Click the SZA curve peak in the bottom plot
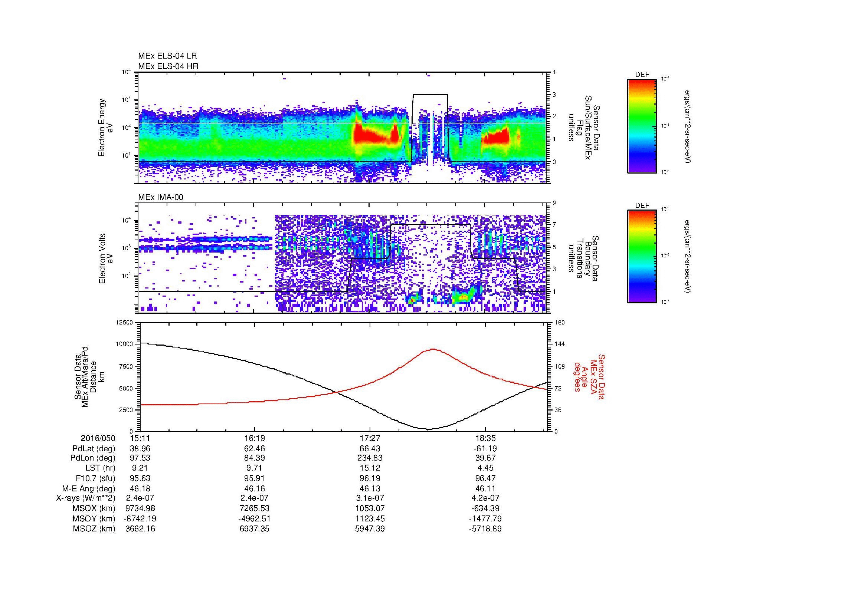The height and width of the screenshot is (613, 868). 433,349
